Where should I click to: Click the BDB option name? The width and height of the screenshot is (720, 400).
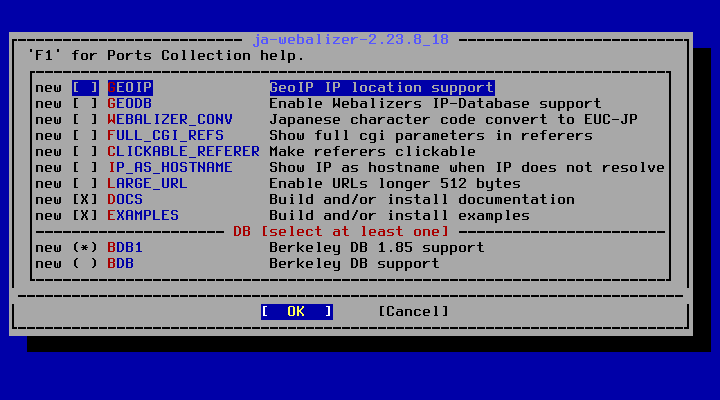(121, 264)
